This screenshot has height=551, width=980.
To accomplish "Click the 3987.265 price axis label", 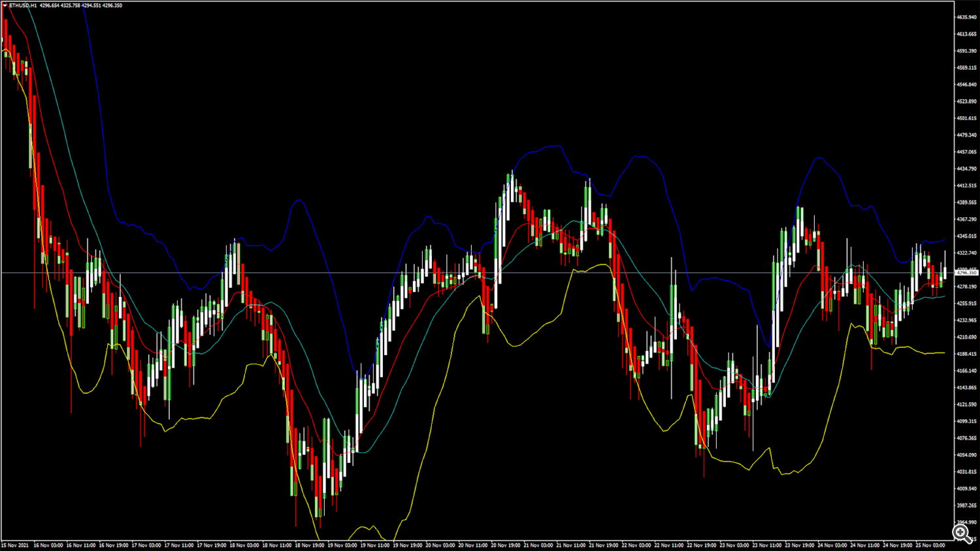I will coord(966,505).
